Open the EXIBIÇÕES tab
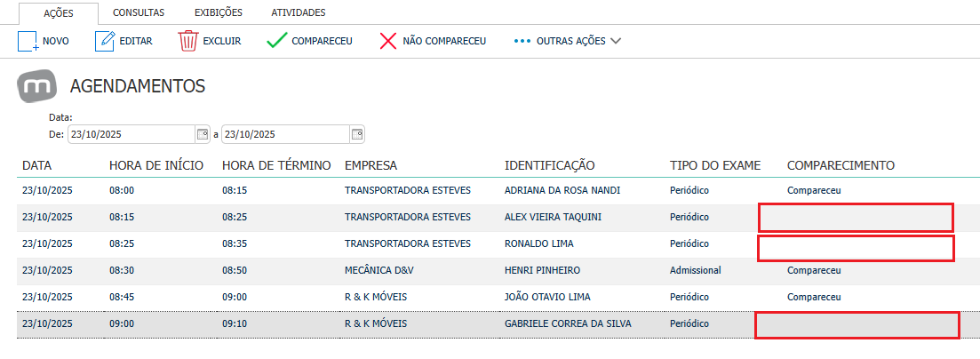980x359 pixels. pos(219,12)
